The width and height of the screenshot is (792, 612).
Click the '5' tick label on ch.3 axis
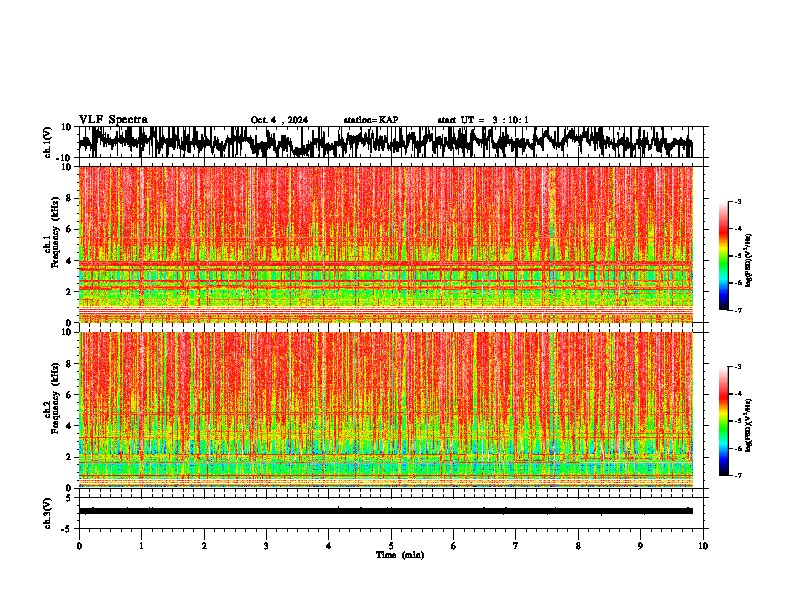(69, 498)
